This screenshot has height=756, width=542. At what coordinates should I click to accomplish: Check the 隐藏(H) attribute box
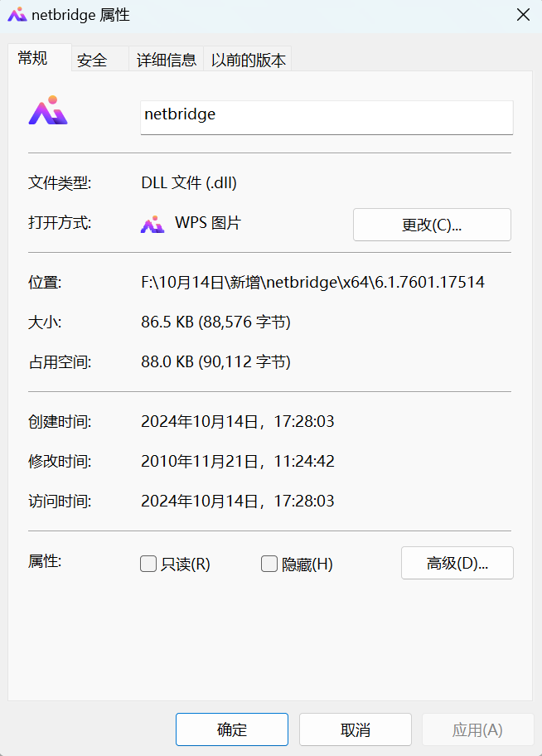tap(269, 563)
